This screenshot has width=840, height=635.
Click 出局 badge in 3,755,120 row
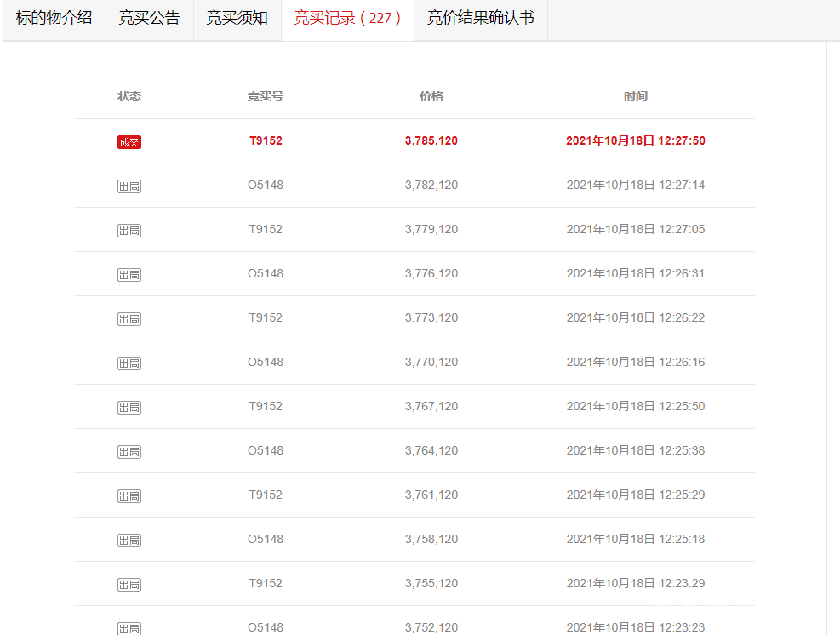tap(129, 585)
